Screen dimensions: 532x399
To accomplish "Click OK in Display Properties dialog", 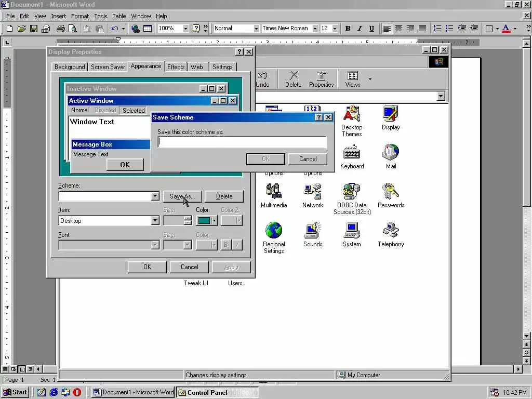I will [147, 267].
